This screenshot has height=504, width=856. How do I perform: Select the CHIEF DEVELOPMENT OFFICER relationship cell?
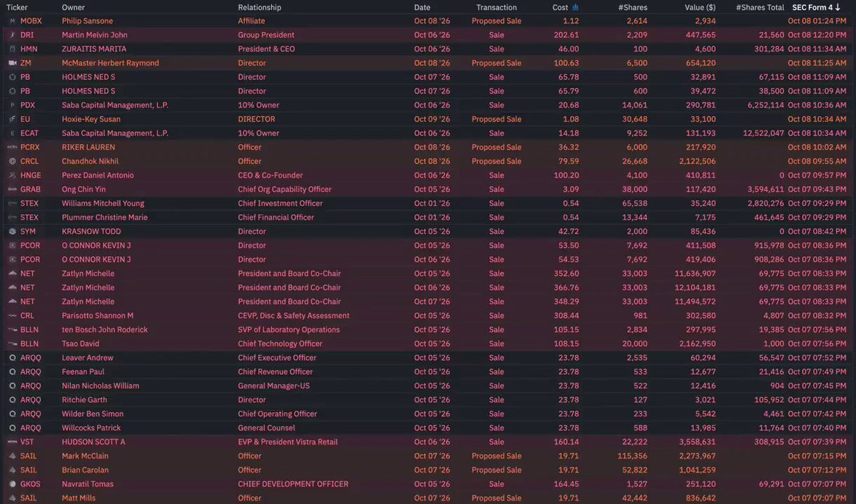[x=293, y=484]
